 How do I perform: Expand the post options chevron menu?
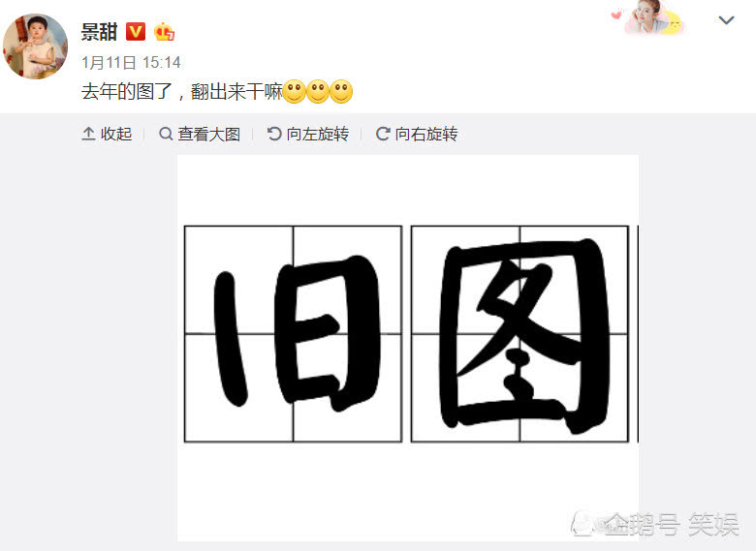726,20
